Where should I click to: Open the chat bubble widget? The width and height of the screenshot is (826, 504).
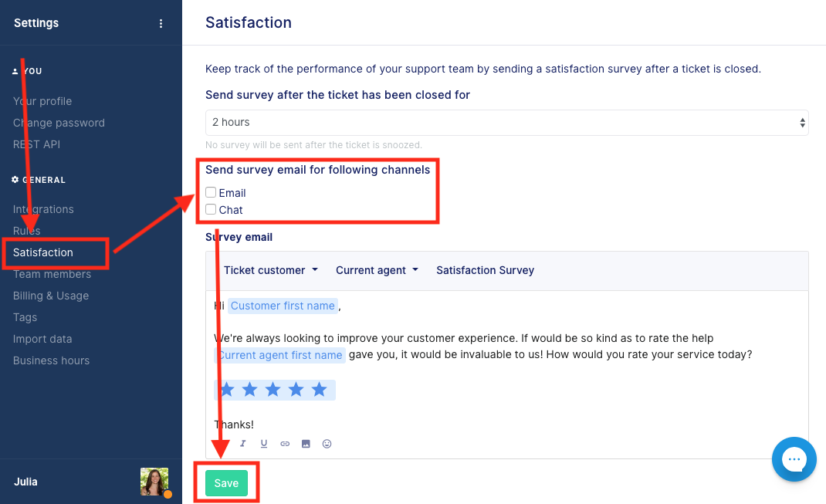click(x=794, y=459)
